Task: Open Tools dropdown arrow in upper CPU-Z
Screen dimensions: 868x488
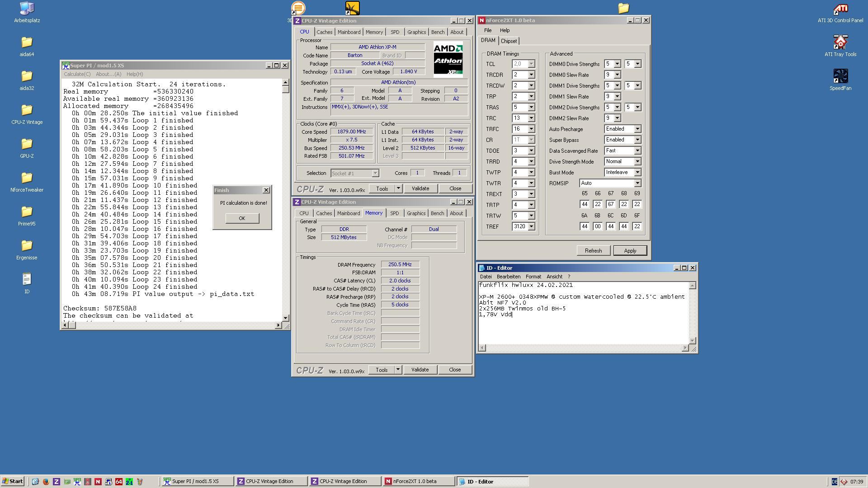Action: [398, 188]
